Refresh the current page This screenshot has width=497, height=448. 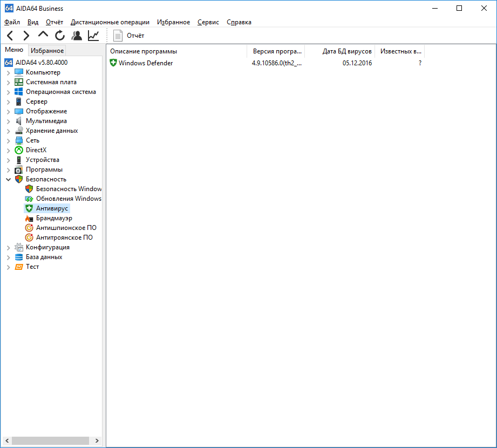click(x=59, y=36)
